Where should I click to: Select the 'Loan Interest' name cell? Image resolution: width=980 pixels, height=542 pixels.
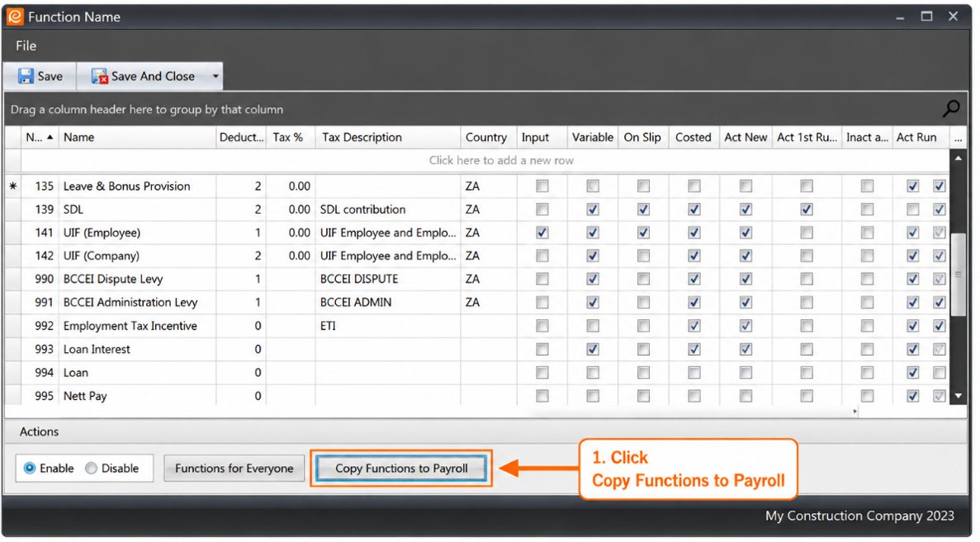[x=138, y=349]
